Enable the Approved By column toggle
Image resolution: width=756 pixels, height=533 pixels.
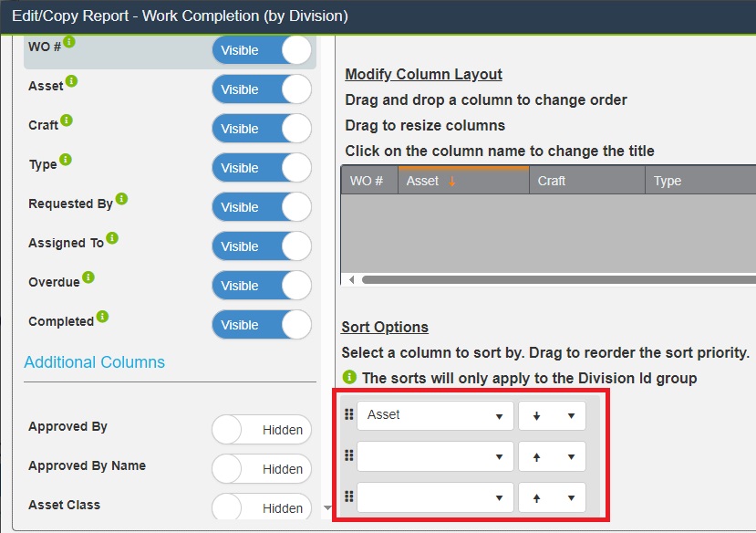(262, 430)
